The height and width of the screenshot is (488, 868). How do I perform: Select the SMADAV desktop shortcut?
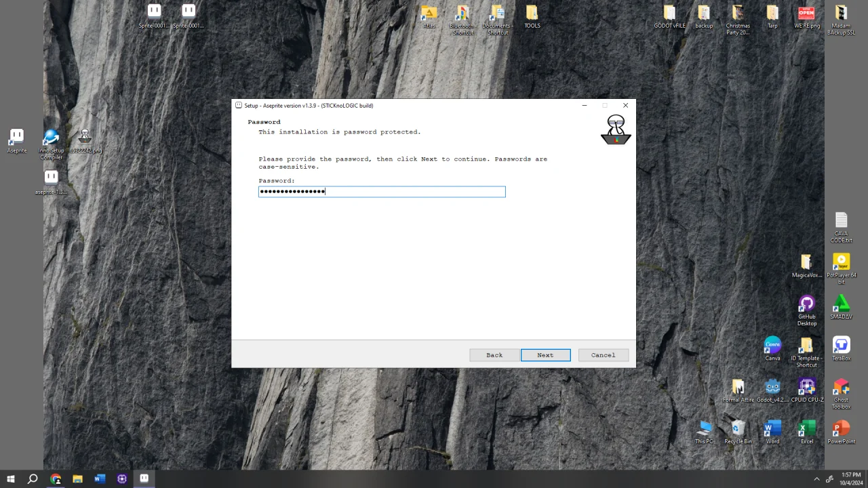(x=841, y=307)
